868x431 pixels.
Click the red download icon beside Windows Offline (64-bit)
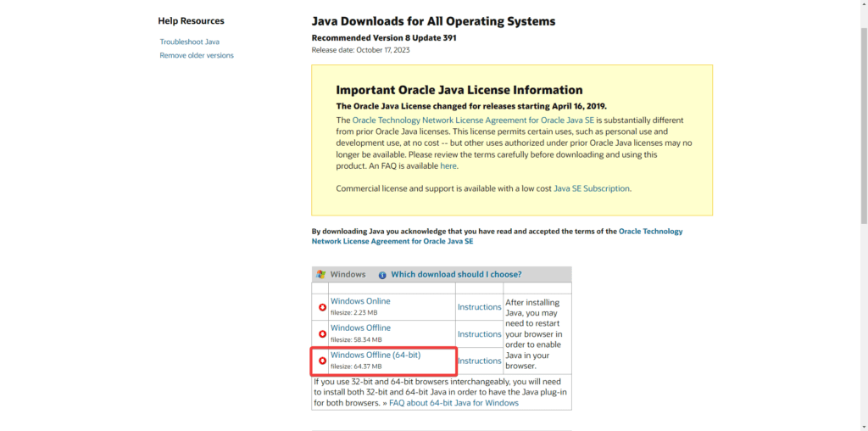pyautogui.click(x=322, y=361)
